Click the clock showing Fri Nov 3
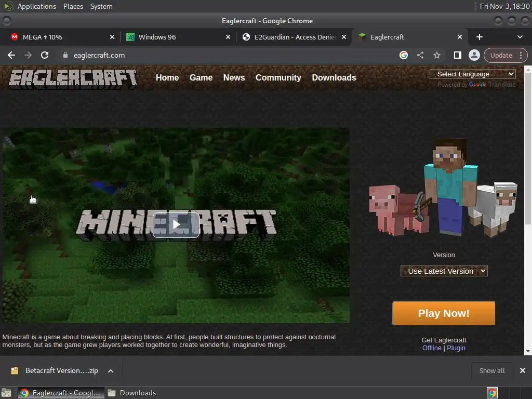The height and width of the screenshot is (399, 532). click(504, 6)
